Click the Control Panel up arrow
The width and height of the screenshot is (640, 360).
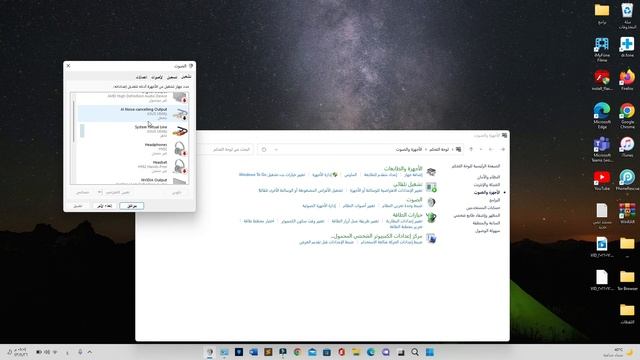click(x=471, y=149)
